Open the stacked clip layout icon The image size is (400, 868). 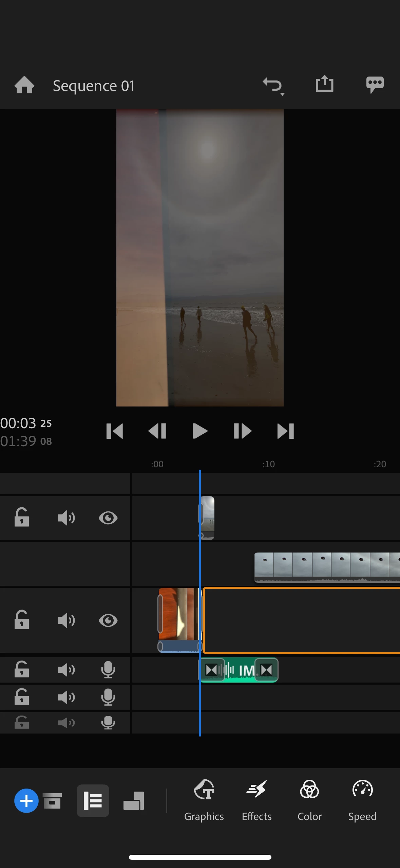(134, 801)
